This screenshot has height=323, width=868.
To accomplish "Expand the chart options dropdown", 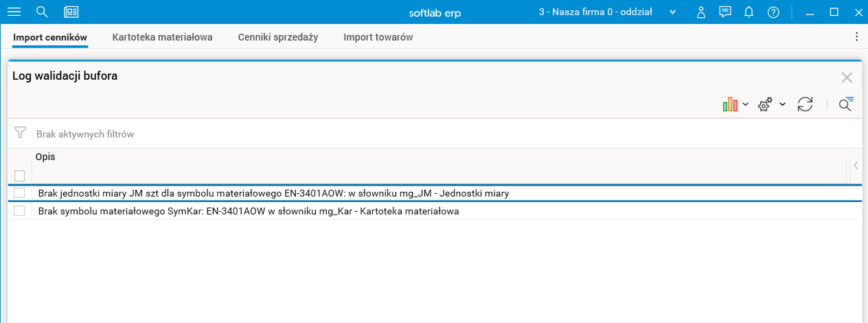I will 735,104.
